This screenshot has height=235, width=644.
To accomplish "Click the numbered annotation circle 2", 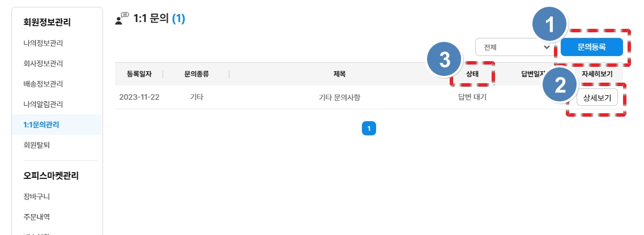I will click(560, 86).
